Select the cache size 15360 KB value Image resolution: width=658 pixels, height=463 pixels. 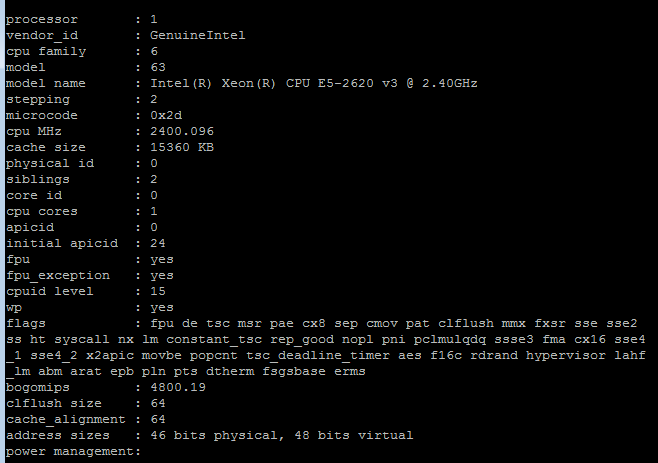coord(182,147)
